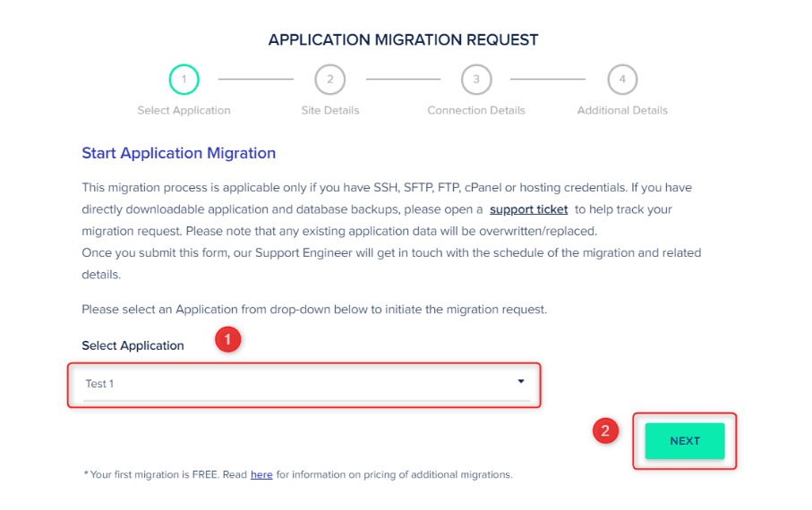Open the support ticket link
Screen dimensions: 812x510
528,209
